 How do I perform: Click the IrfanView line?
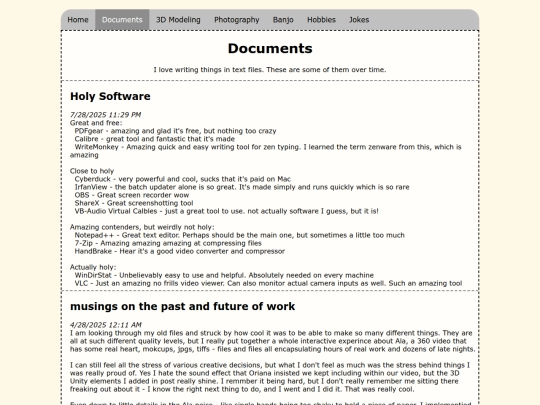tap(242, 187)
